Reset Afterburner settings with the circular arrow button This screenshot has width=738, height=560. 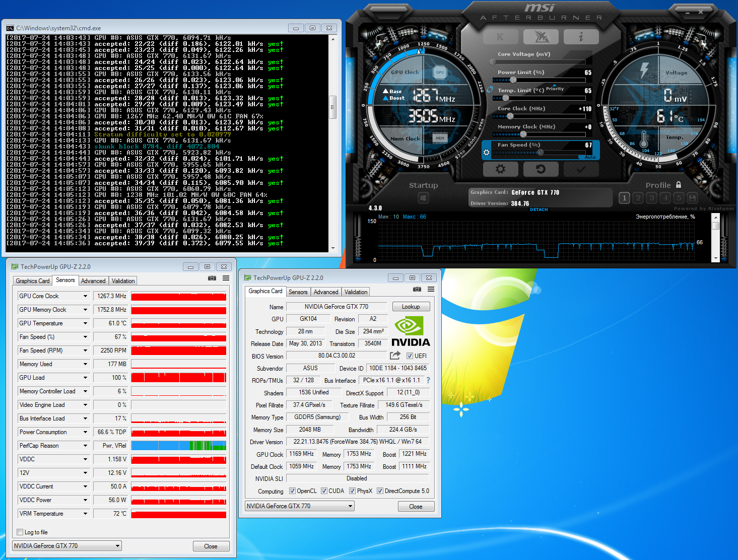541,169
